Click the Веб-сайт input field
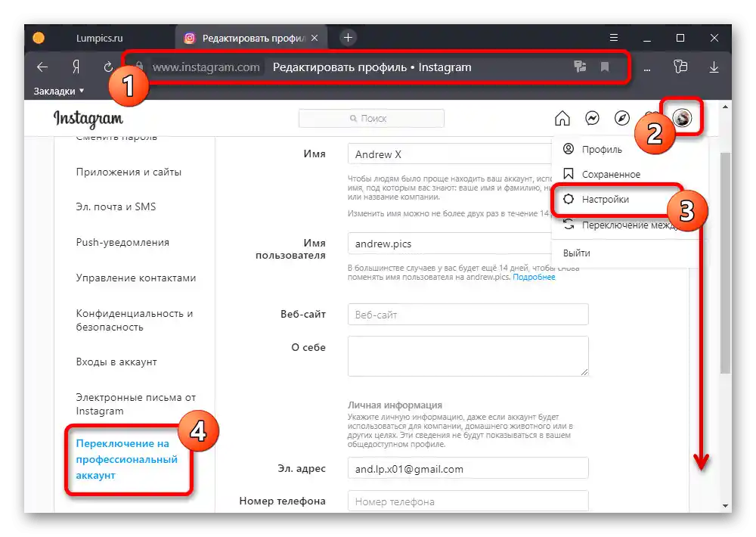 468,315
